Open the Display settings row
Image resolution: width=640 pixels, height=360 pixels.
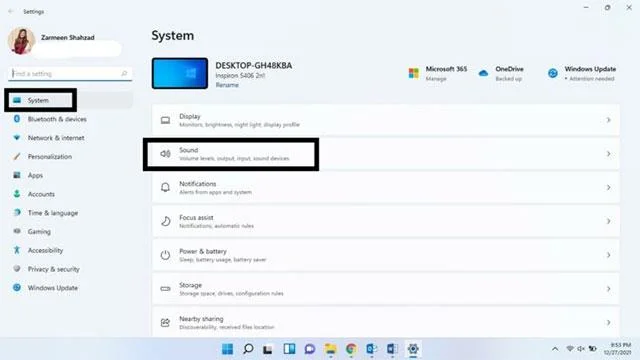386,120
